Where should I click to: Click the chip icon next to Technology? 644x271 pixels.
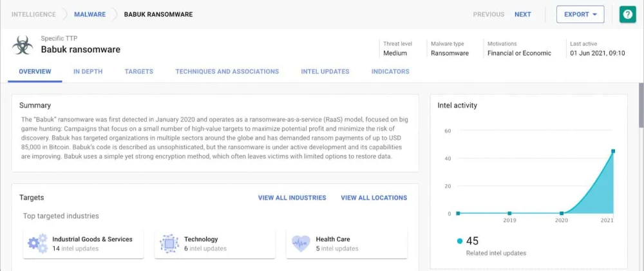point(169,243)
